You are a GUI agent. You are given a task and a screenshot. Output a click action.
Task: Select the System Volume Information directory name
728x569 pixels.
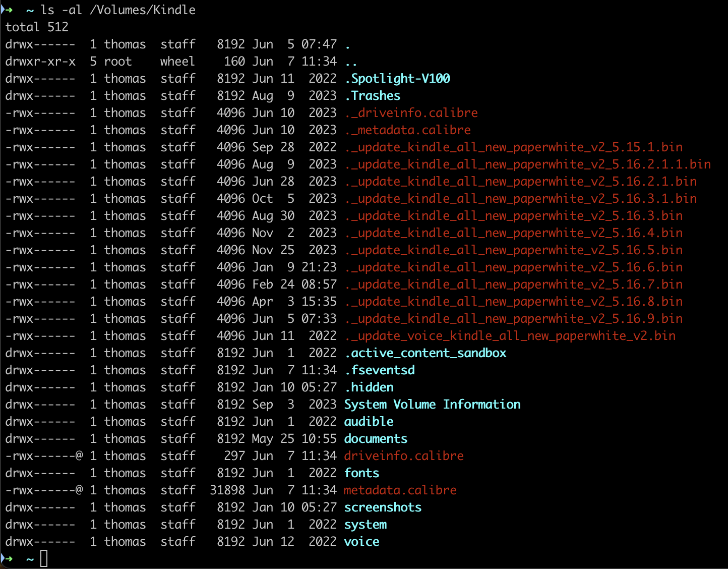433,405
